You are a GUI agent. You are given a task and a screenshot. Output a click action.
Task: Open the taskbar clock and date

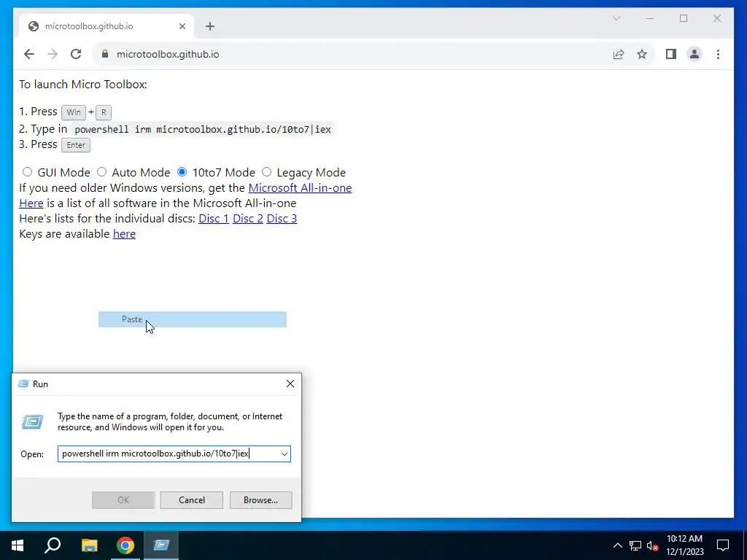tap(684, 545)
